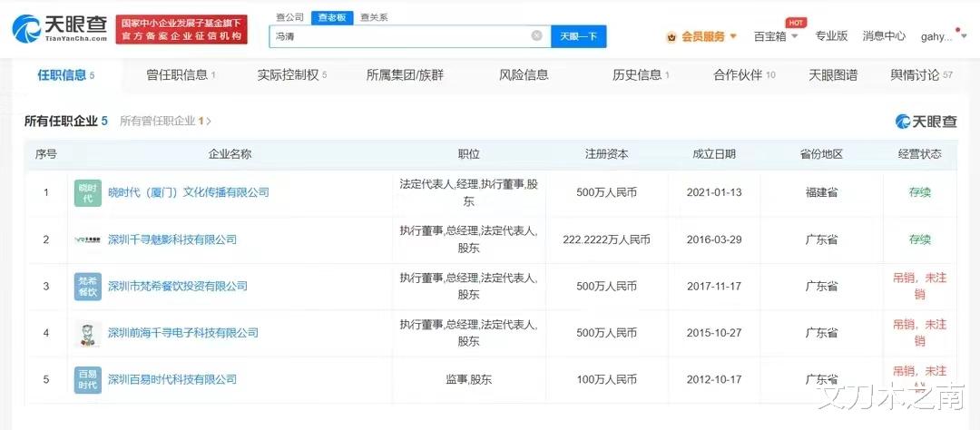
Task: Open 深圳百易时代科技有限公司 link
Action: point(171,379)
